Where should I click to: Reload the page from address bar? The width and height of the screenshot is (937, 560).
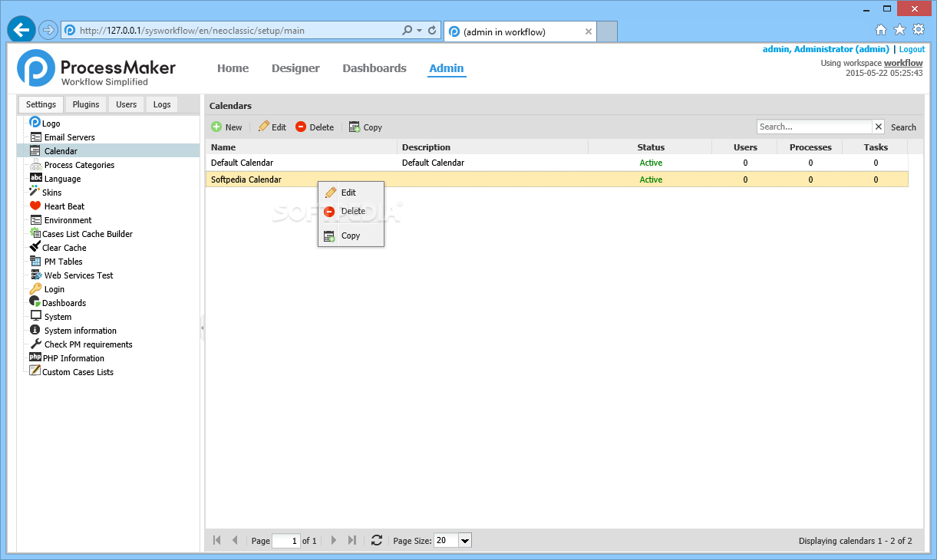(x=432, y=31)
